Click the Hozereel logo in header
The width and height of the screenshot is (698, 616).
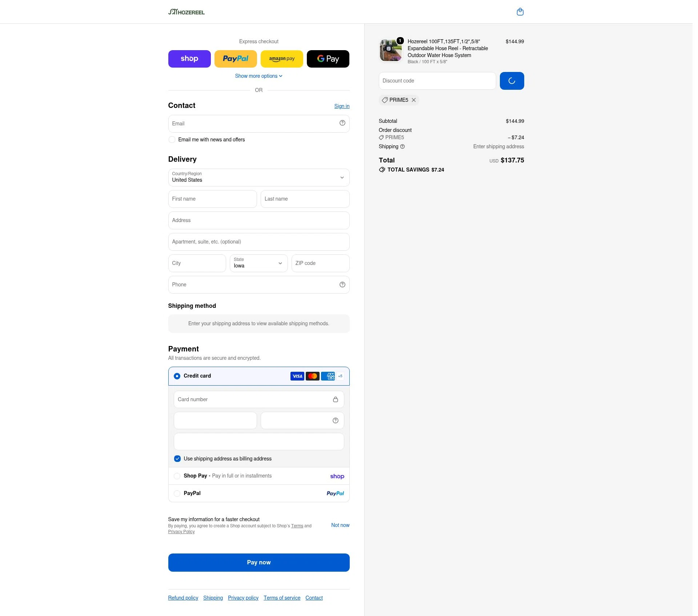click(x=186, y=12)
